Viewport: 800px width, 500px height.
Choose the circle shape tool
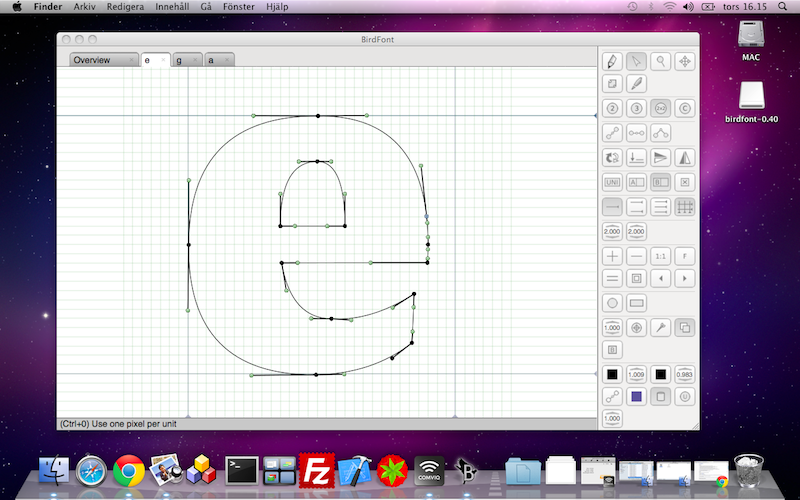click(x=612, y=302)
